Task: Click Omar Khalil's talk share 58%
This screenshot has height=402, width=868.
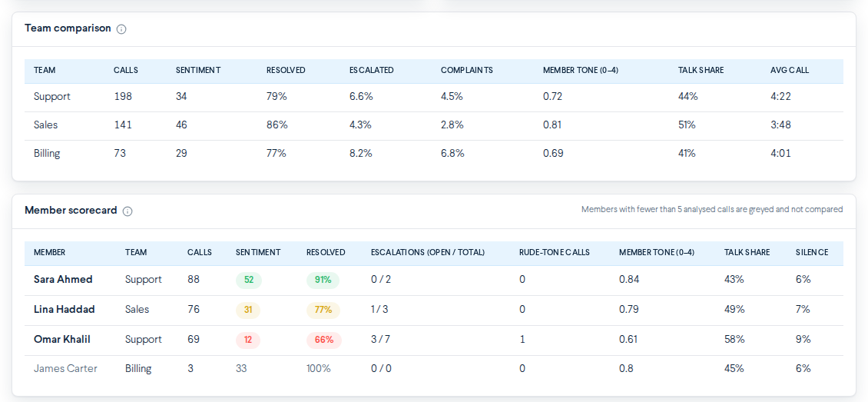Action: 734,340
